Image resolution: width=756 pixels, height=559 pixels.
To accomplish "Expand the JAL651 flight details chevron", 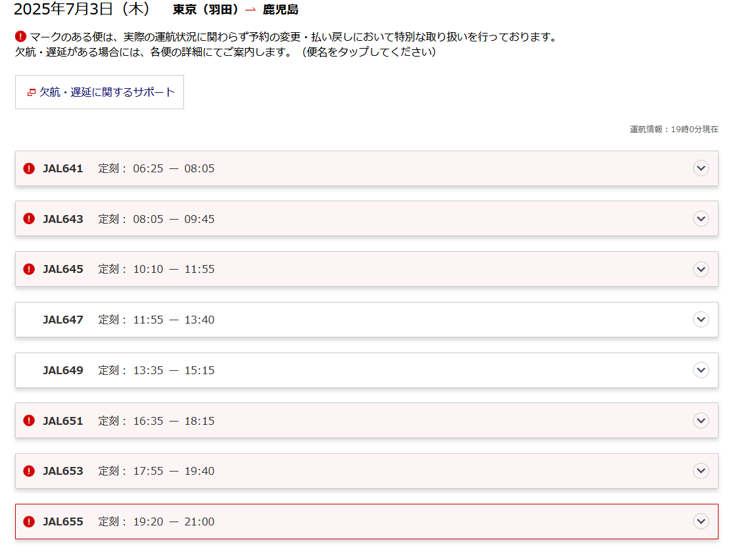I will [701, 421].
